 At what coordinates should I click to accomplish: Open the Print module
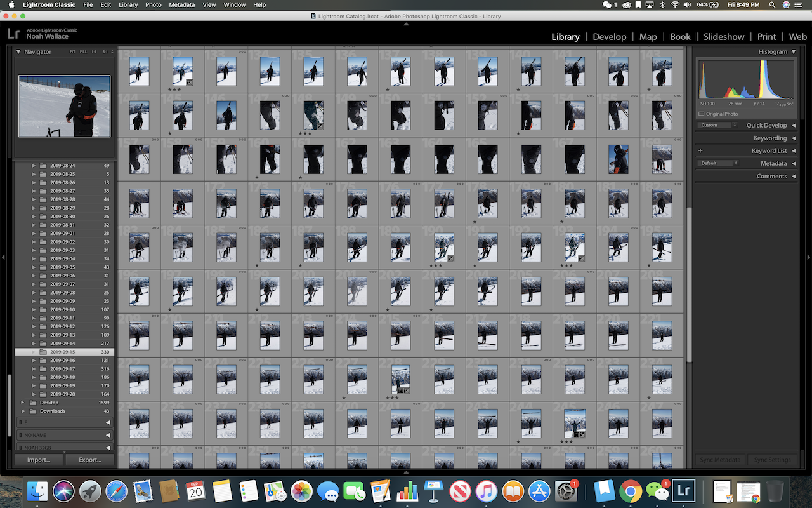[x=766, y=37]
